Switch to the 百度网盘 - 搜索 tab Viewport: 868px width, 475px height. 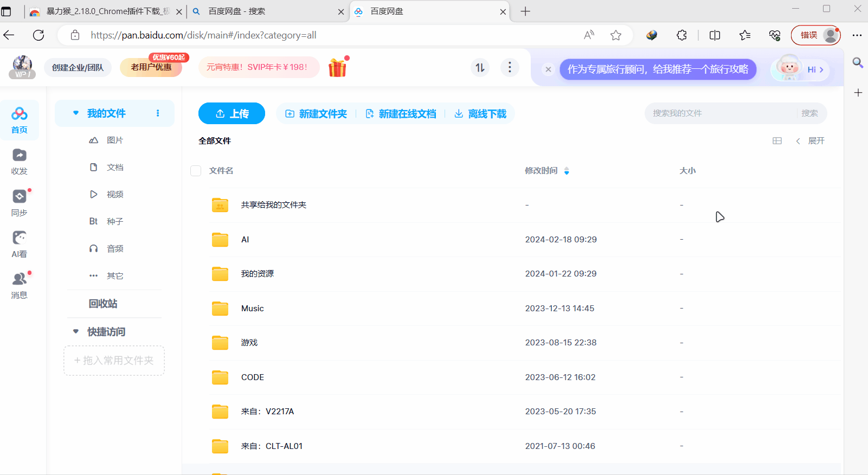(268, 11)
